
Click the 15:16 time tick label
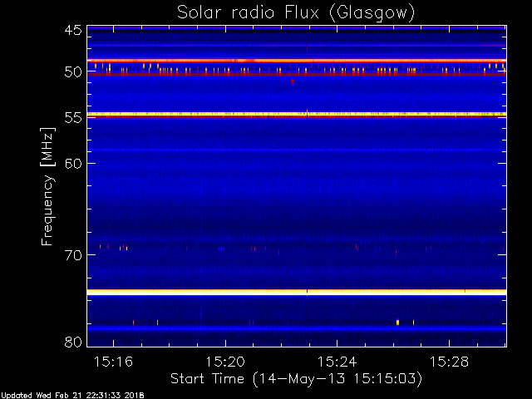click(113, 362)
